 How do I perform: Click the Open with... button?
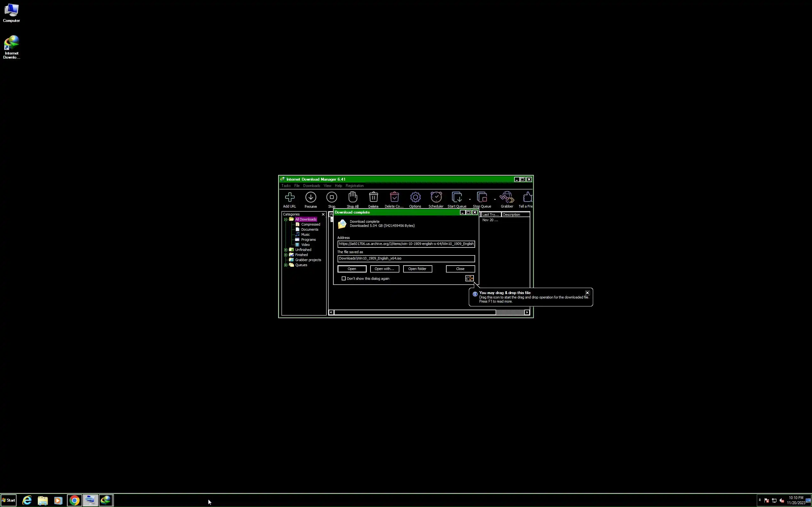point(384,269)
